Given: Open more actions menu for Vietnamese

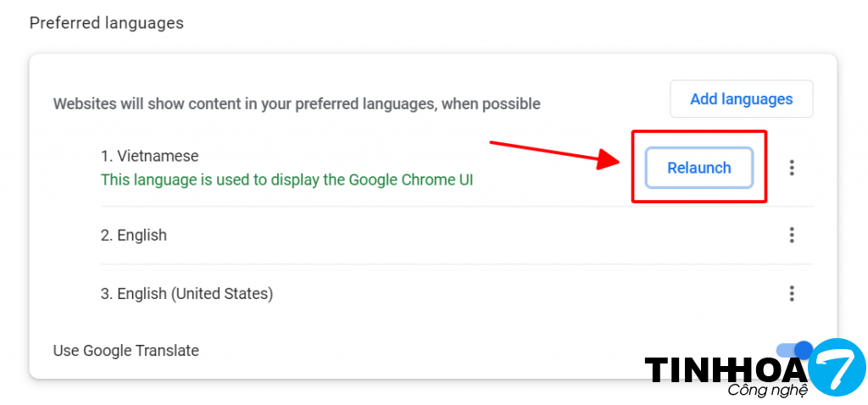Looking at the screenshot, I should [x=792, y=168].
